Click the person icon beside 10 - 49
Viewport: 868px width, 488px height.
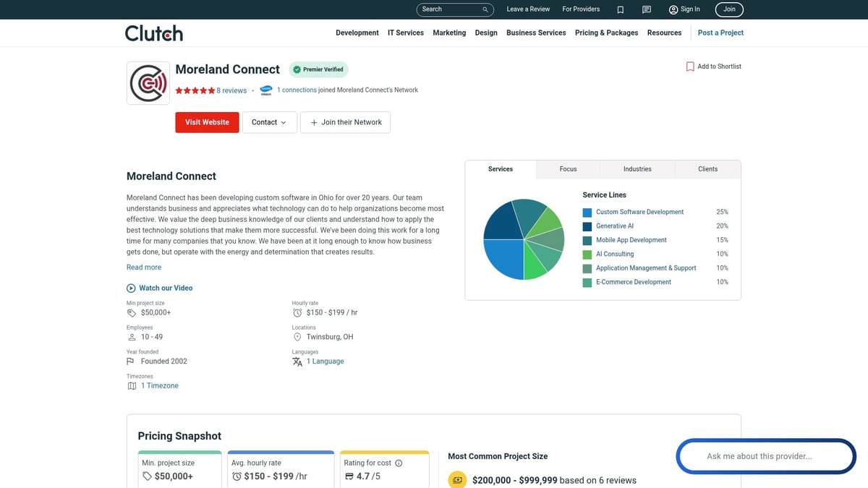pyautogui.click(x=132, y=337)
